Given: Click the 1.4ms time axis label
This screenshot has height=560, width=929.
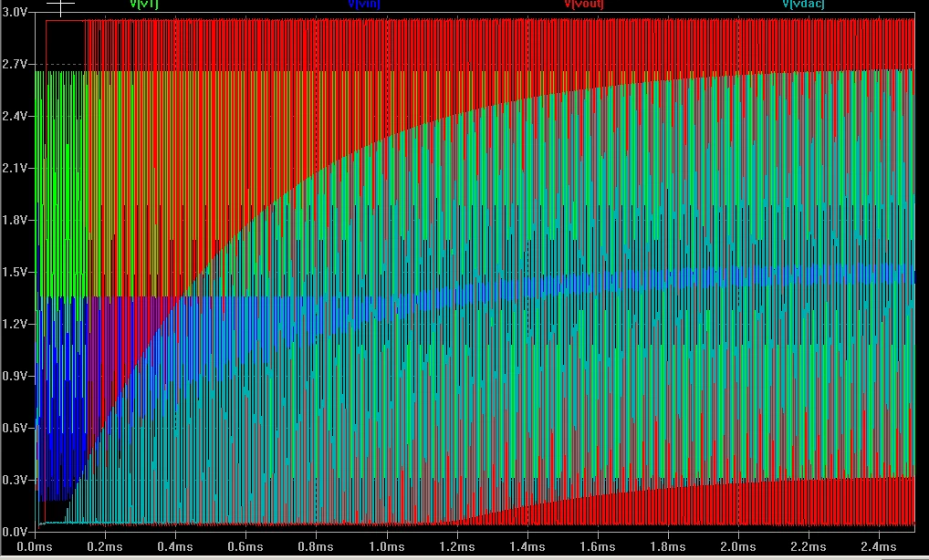Looking at the screenshot, I should point(527,546).
